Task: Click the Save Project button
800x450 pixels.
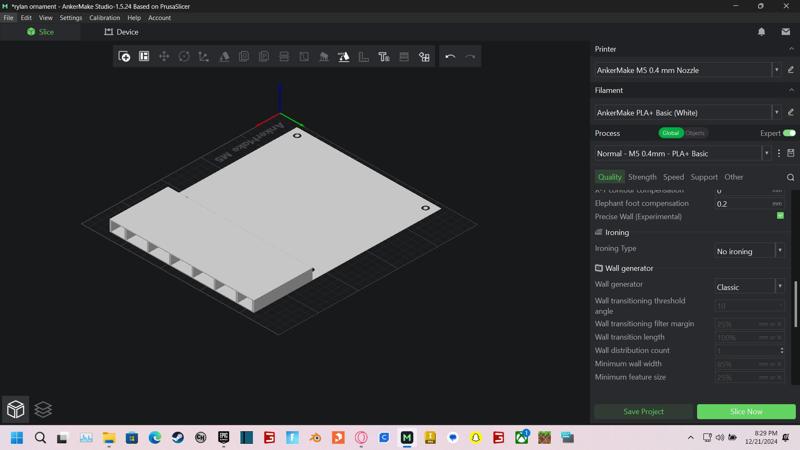Action: click(x=643, y=411)
